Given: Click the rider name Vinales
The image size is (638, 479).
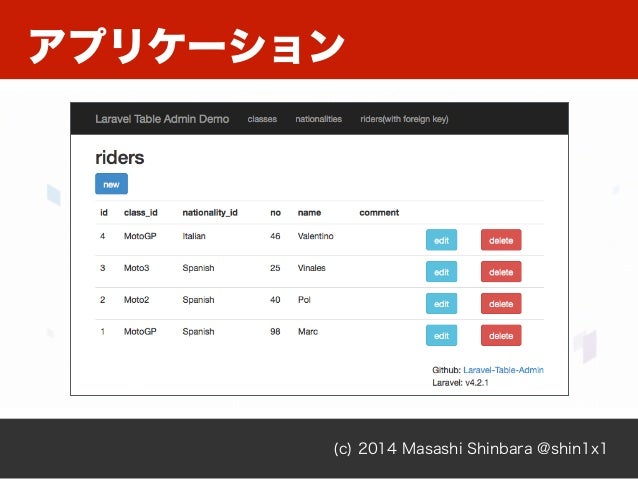Looking at the screenshot, I should point(311,268).
